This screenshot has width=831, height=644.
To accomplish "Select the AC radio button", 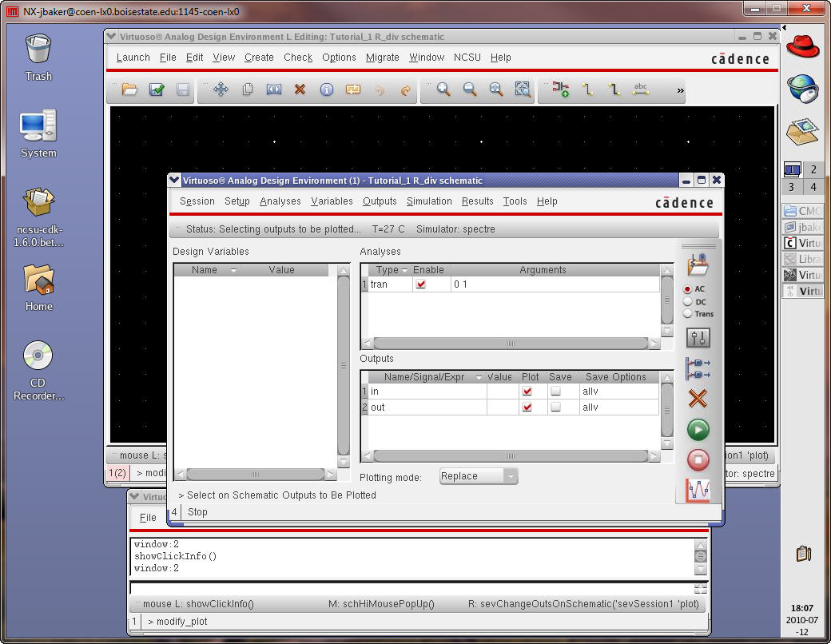I will coord(688,289).
